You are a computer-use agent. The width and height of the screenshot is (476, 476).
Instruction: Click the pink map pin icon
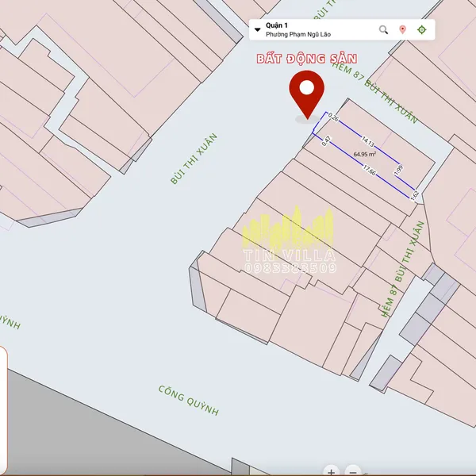402,30
